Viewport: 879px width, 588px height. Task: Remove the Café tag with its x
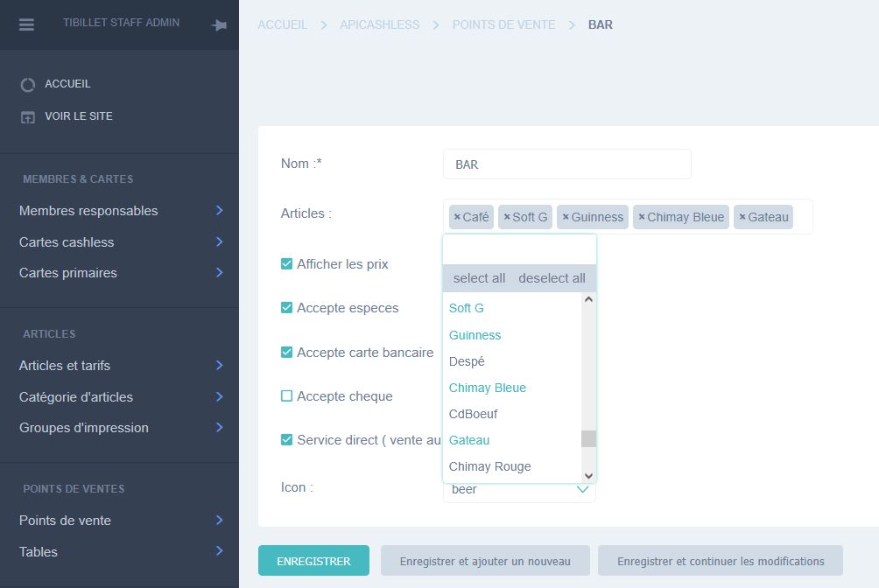457,217
